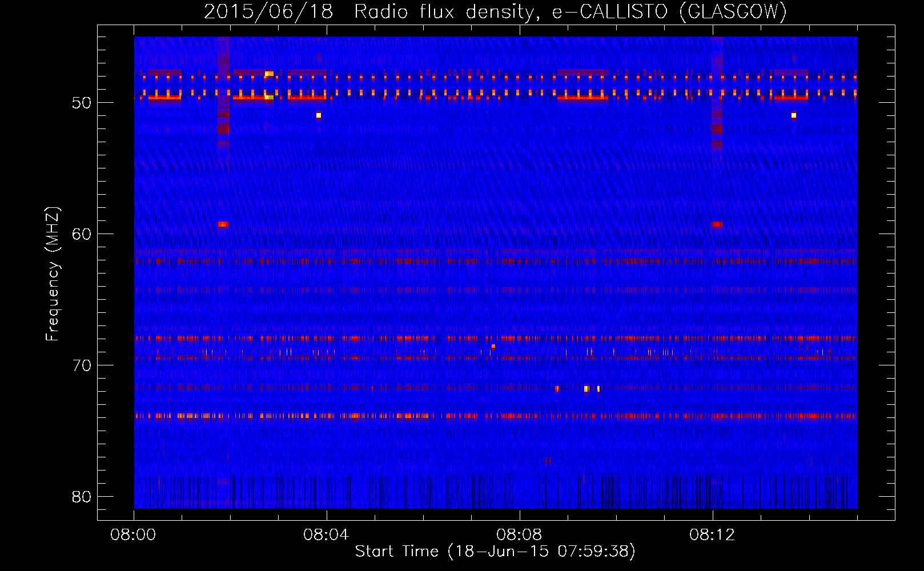Image resolution: width=924 pixels, height=571 pixels.
Task: Click the 70 frequency tick label
Action: (x=82, y=365)
